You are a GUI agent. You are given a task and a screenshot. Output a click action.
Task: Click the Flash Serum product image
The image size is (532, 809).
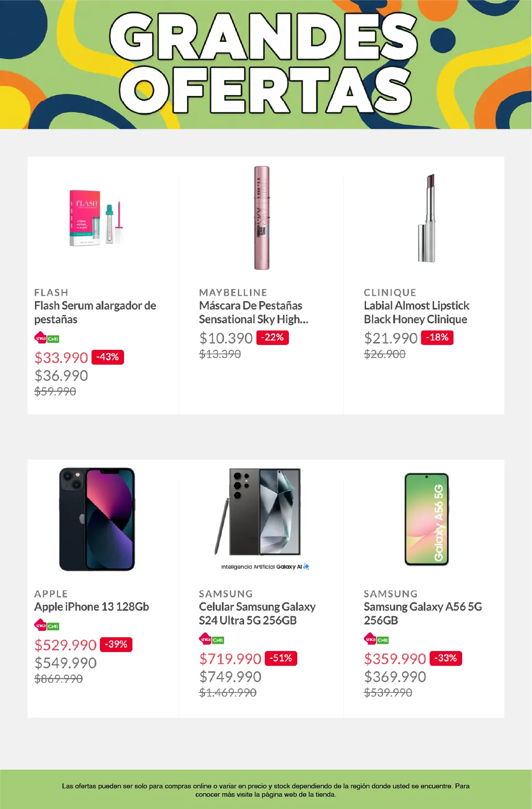[96, 218]
